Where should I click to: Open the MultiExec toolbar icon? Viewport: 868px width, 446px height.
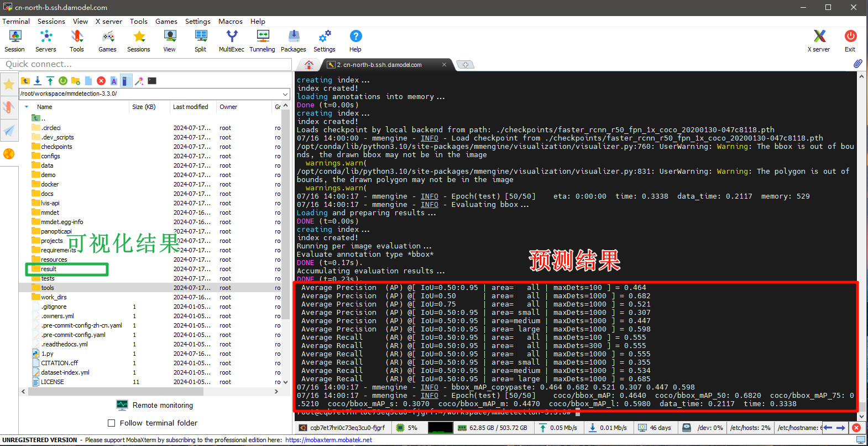click(x=232, y=41)
